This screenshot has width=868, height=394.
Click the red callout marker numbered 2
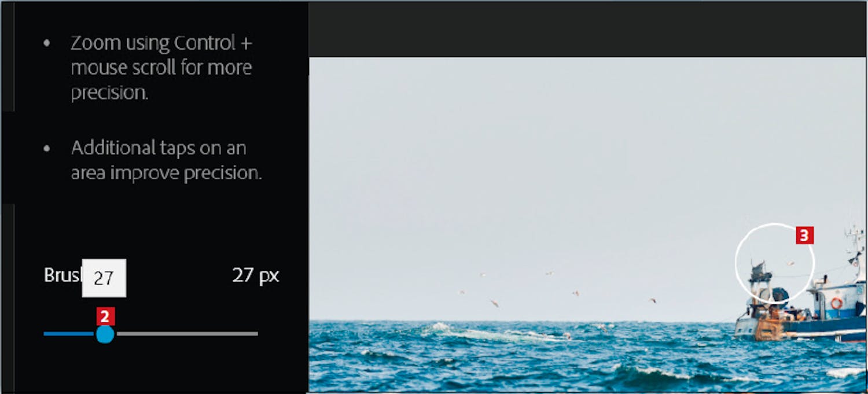(104, 316)
